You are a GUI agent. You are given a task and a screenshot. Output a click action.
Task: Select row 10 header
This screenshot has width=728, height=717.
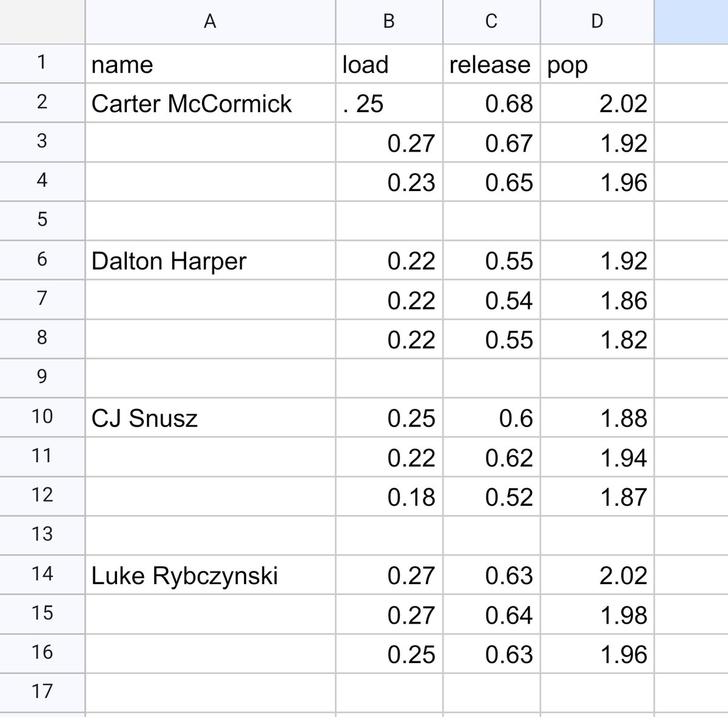tap(42, 417)
